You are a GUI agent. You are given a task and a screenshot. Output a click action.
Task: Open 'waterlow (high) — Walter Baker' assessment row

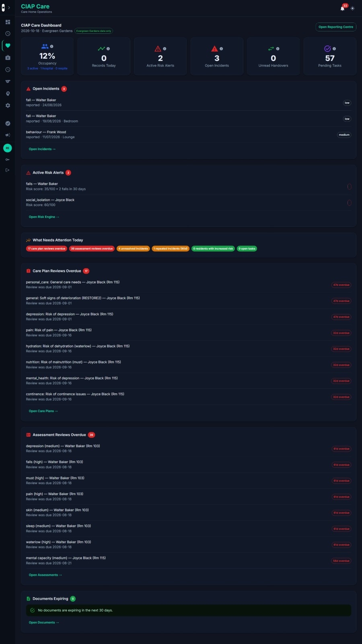pos(189,545)
